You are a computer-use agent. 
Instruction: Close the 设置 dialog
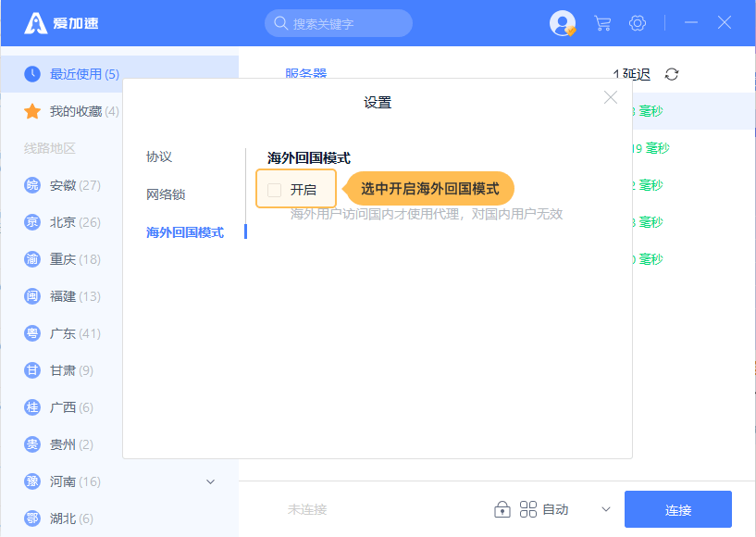tap(611, 97)
